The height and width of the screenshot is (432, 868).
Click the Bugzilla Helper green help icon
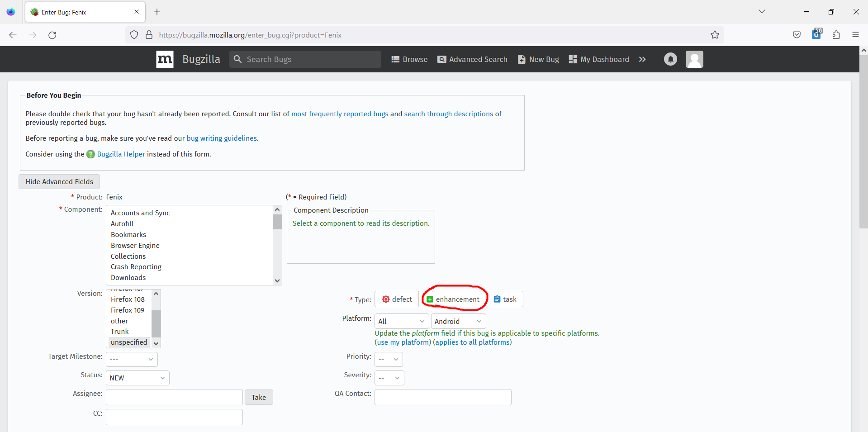pyautogui.click(x=90, y=154)
